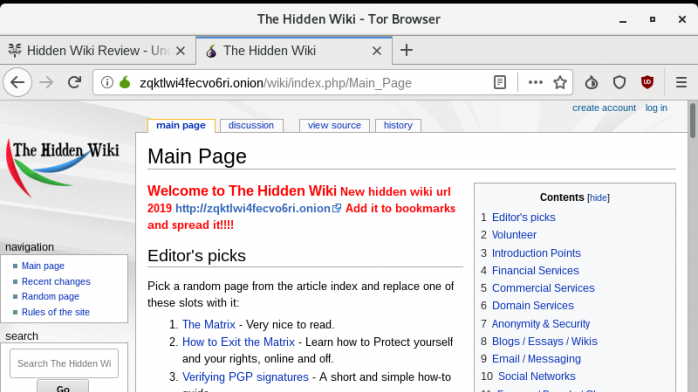This screenshot has width=698, height=392.
Task: Click the create account link
Action: 604,108
